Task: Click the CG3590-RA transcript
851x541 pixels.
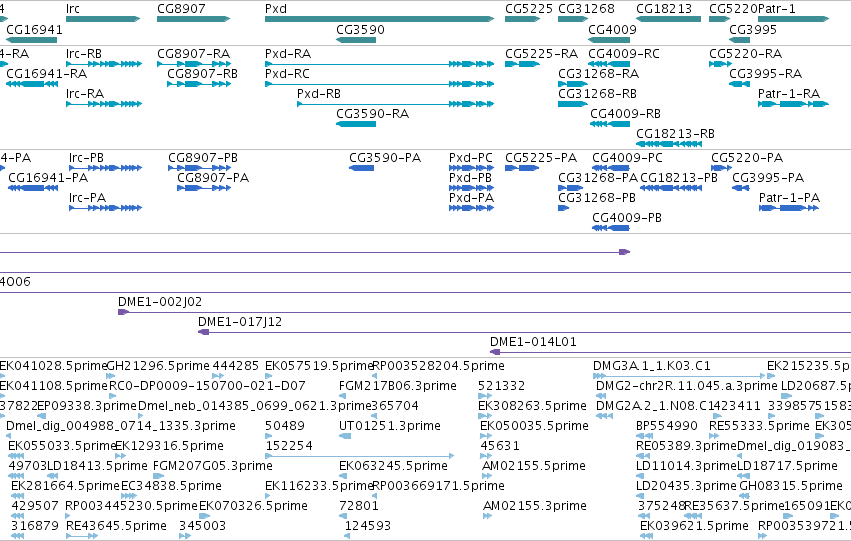Action: pos(356,124)
